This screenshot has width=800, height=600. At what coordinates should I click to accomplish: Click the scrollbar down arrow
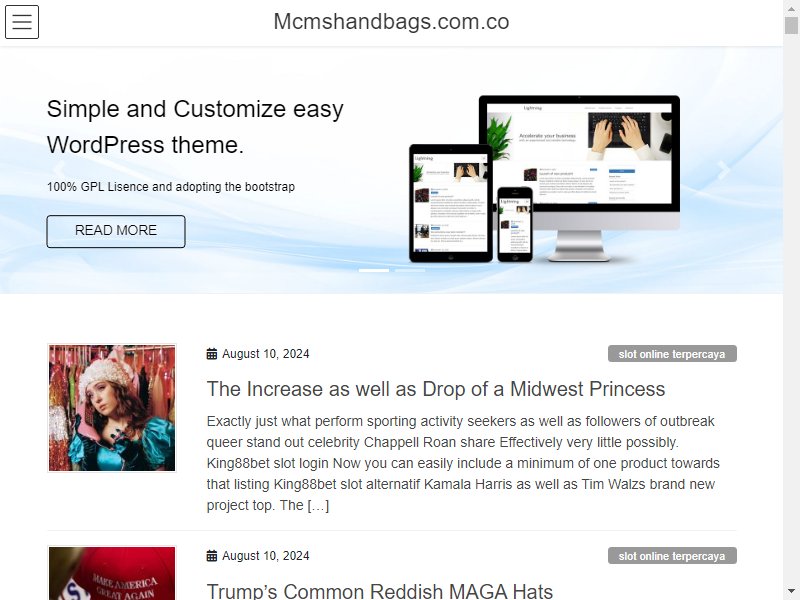click(x=791, y=592)
